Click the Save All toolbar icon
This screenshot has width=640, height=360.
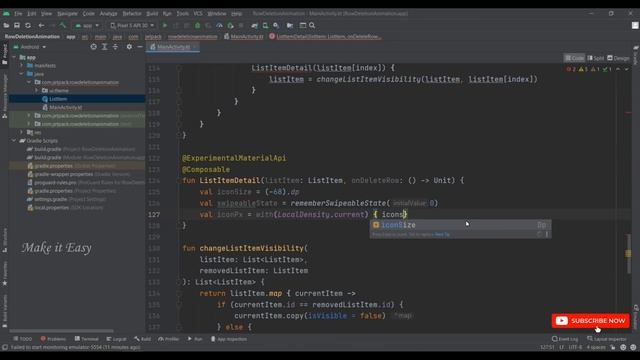(17, 25)
